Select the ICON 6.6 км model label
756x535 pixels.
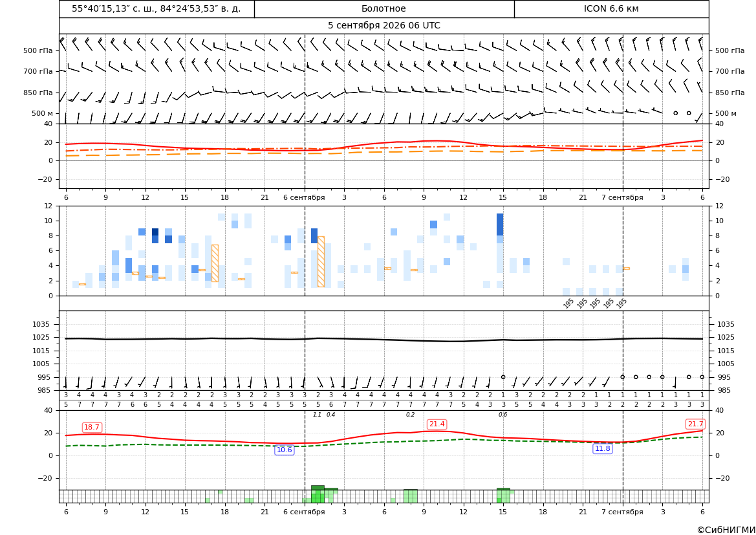tap(611, 8)
